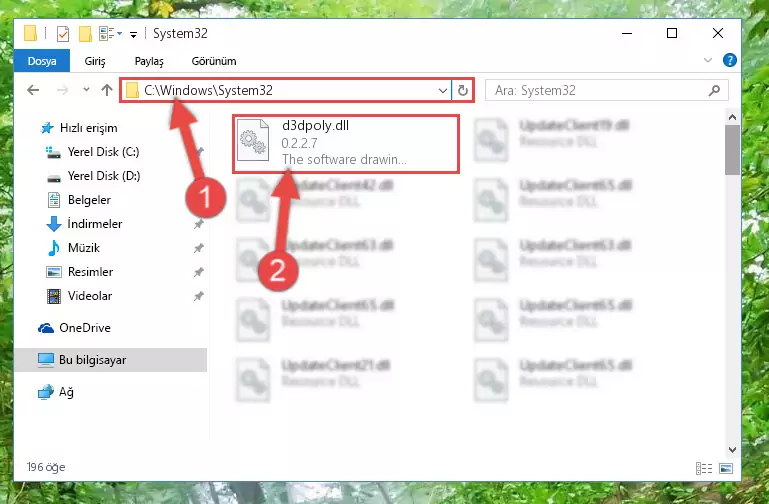This screenshot has height=504, width=769.
Task: Open Müzik in the sidebar
Action: (84, 248)
